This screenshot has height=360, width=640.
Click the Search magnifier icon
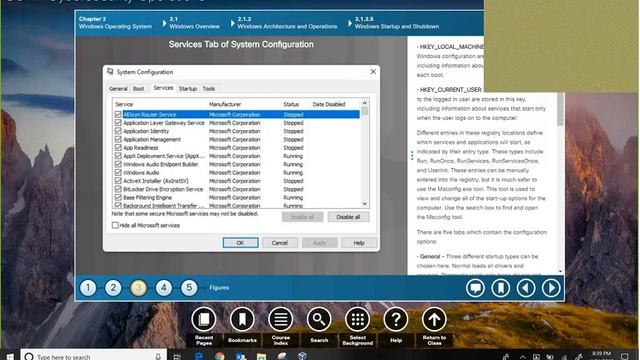[x=319, y=319]
